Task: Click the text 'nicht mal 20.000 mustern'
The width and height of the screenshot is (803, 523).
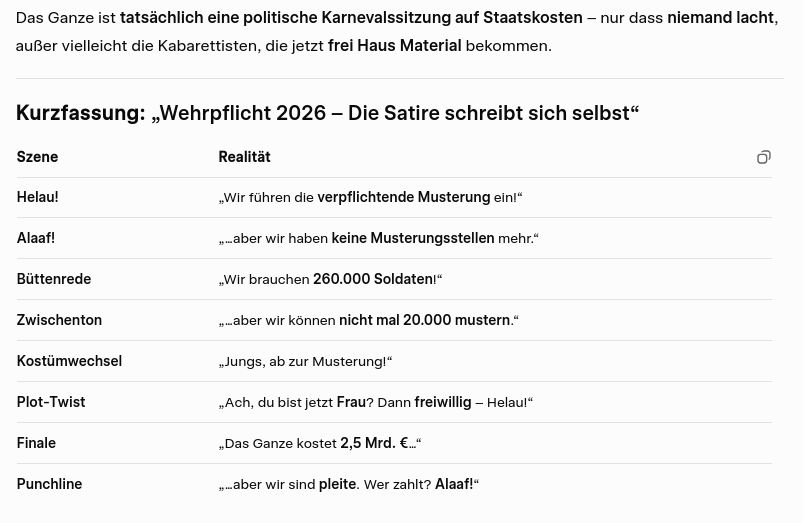Action: 424,320
